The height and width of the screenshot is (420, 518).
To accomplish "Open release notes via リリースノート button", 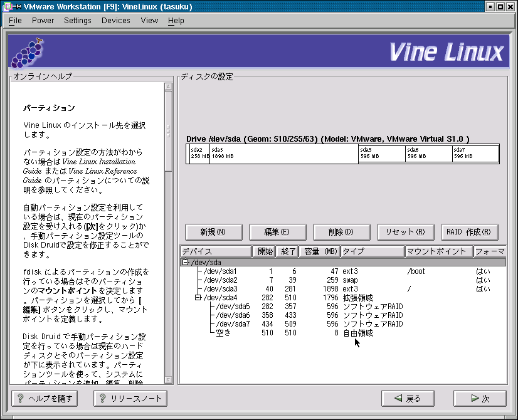I will pyautogui.click(x=130, y=399).
